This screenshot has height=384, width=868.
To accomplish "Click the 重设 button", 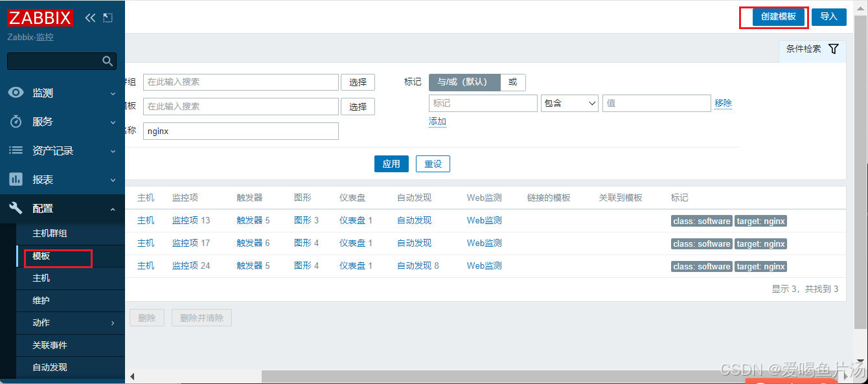I will click(433, 164).
